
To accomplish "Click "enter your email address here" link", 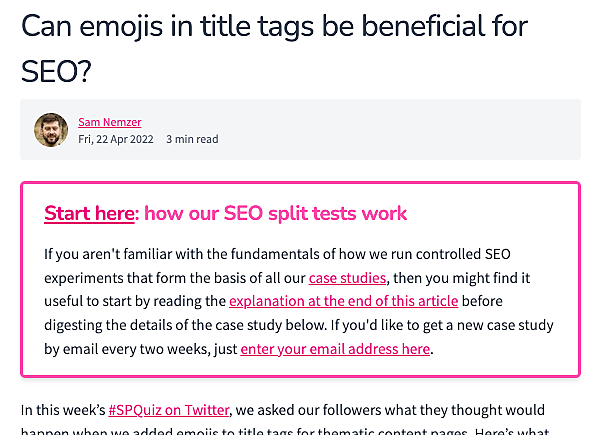I will (335, 349).
